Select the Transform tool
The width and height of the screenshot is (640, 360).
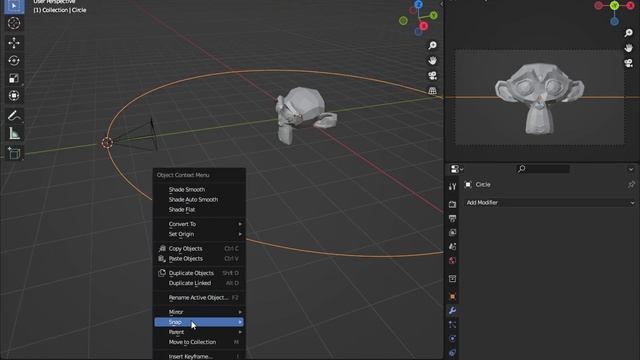point(14,96)
